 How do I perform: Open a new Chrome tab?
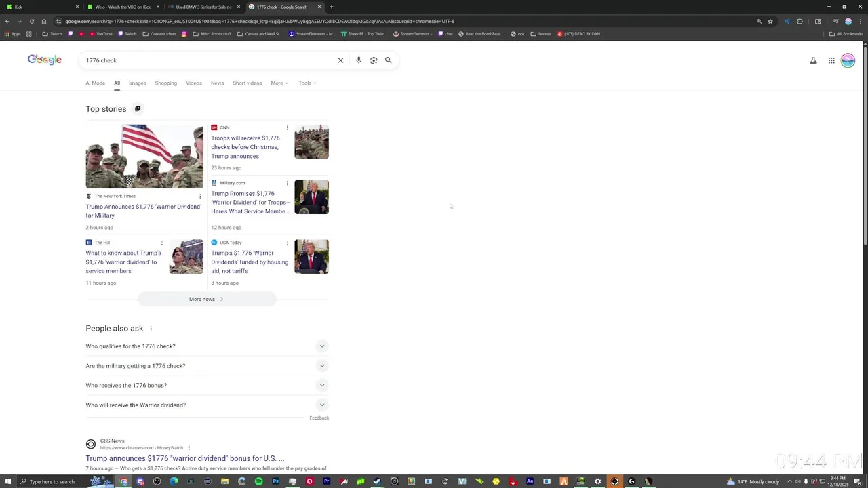click(x=331, y=7)
